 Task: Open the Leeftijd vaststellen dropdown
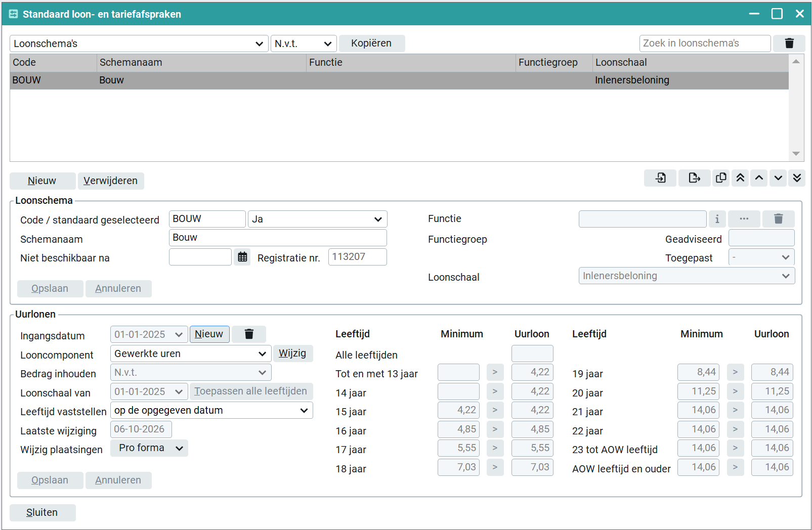(211, 410)
